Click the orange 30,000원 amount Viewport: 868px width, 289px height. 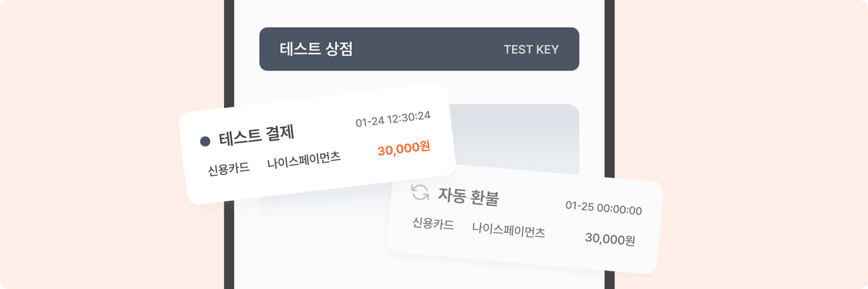[x=403, y=149]
